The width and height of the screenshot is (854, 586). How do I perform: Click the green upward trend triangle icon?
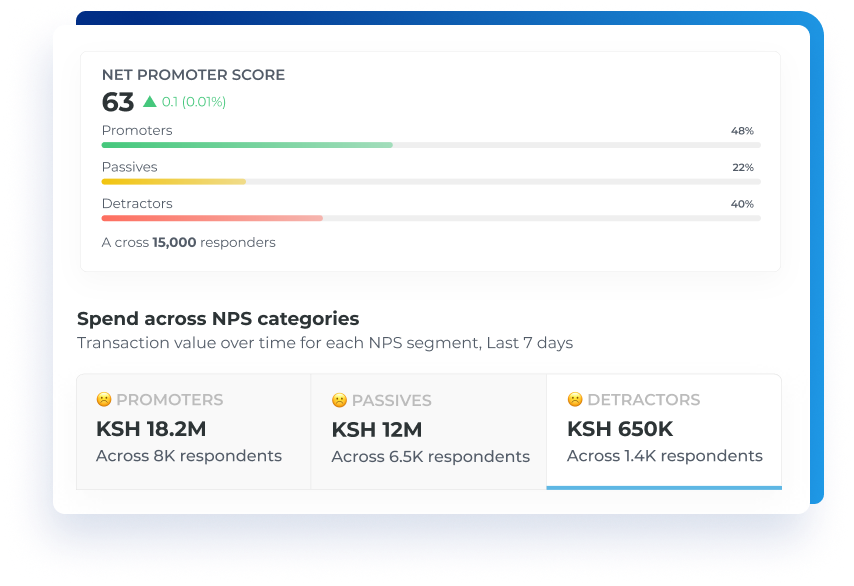coord(150,101)
